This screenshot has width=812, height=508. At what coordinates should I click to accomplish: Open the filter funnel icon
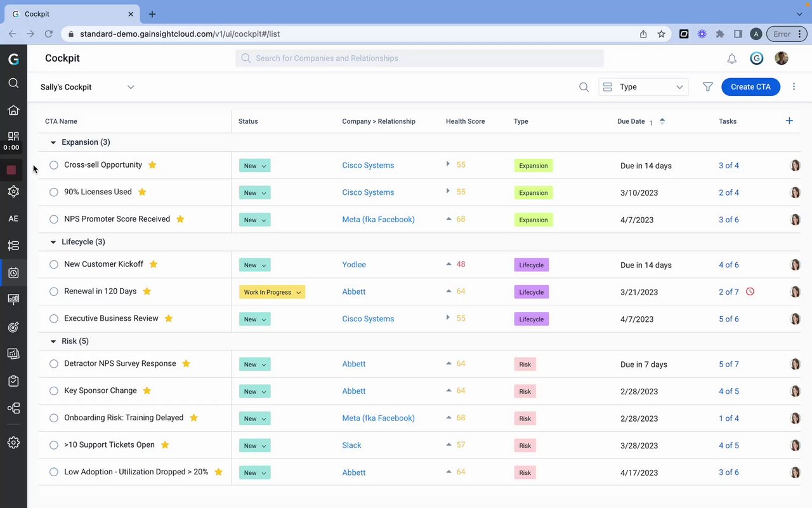pos(708,87)
